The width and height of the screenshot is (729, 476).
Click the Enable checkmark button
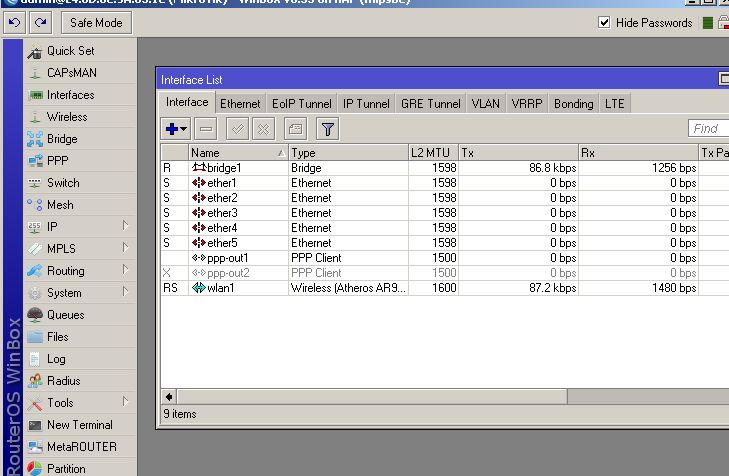click(237, 129)
